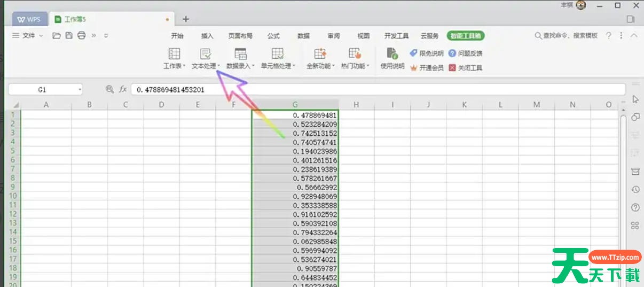Viewport: 644px width, 287px height.
Task: Click the fx insert function icon
Action: [x=123, y=90]
